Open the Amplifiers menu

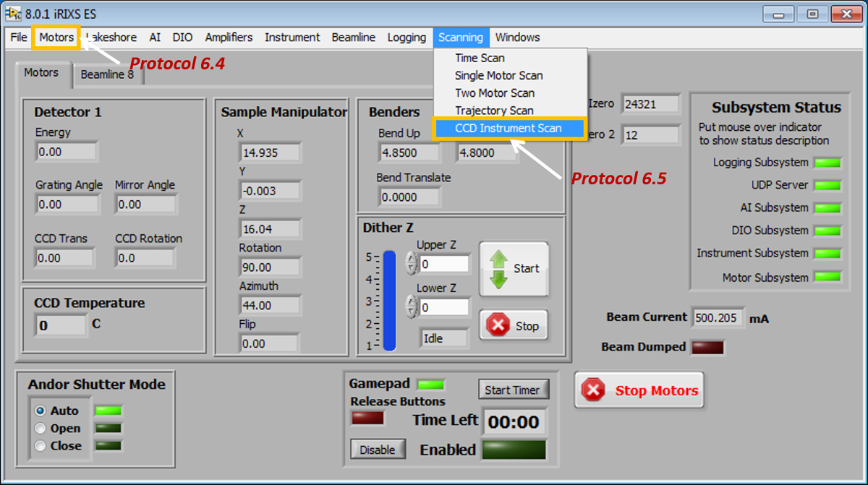tap(229, 38)
